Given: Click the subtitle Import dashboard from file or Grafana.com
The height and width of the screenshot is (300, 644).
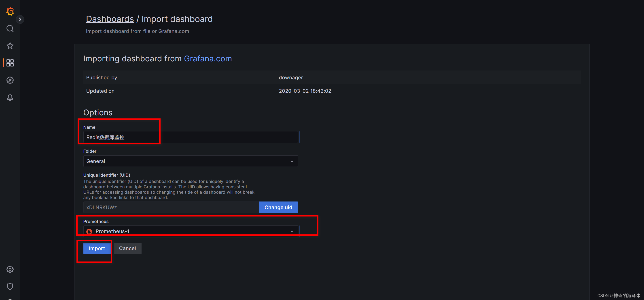Looking at the screenshot, I should tap(138, 31).
